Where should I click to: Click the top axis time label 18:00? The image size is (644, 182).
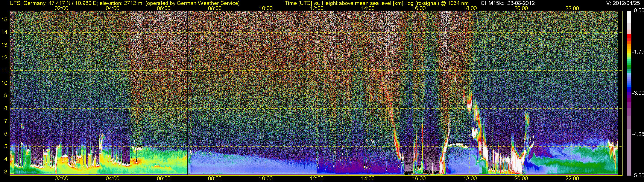(x=470, y=8)
